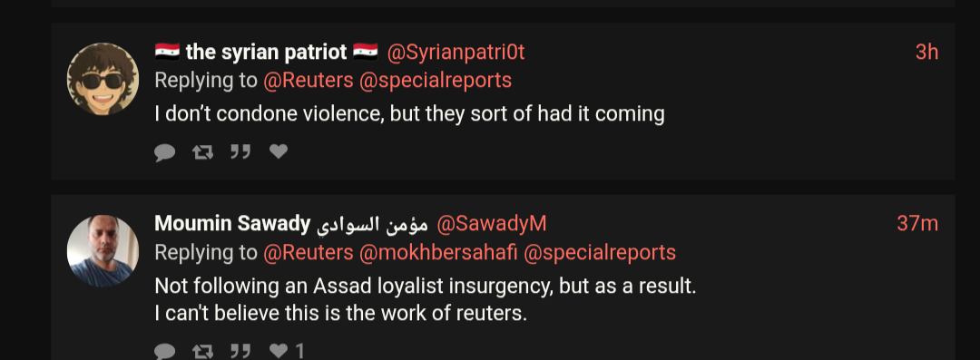
Task: Open the @SawadyM handle link
Action: click(491, 224)
